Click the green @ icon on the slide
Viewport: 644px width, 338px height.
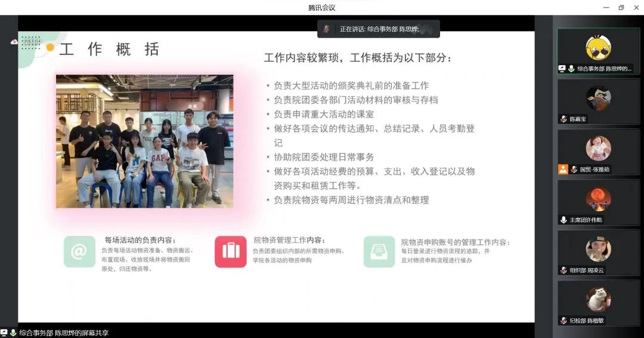79,251
